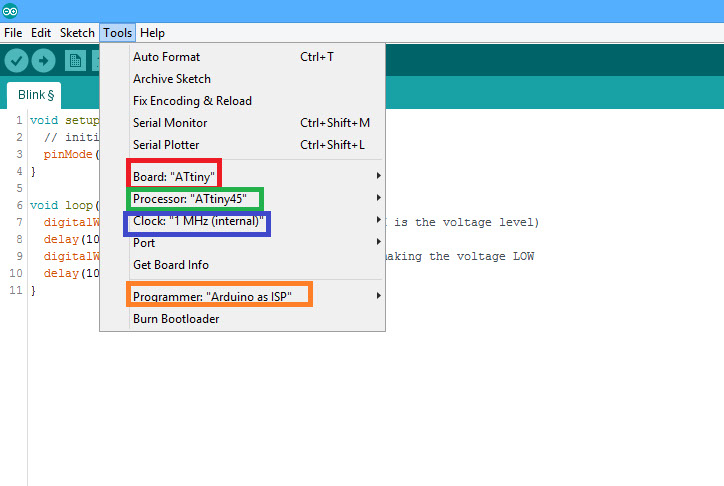Expand the Processor "ATtiny45" submenu
The height and width of the screenshot is (486, 724).
(242, 199)
